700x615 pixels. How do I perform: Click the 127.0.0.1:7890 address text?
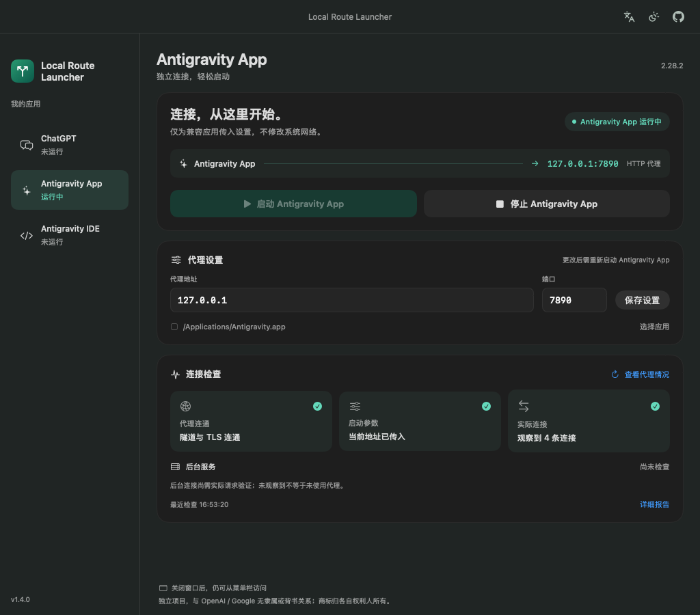(x=582, y=164)
